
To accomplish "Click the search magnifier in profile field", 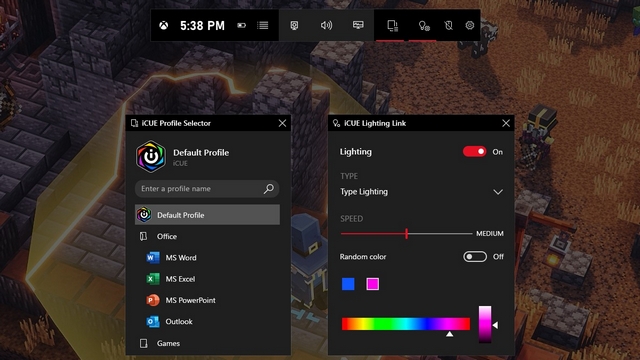I will pyautogui.click(x=269, y=189).
